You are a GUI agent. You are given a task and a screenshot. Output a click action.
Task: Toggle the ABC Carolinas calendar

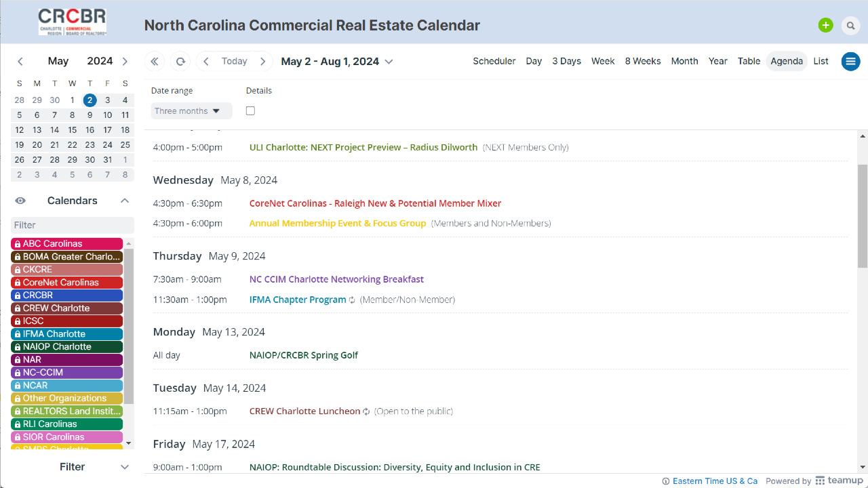(x=67, y=243)
